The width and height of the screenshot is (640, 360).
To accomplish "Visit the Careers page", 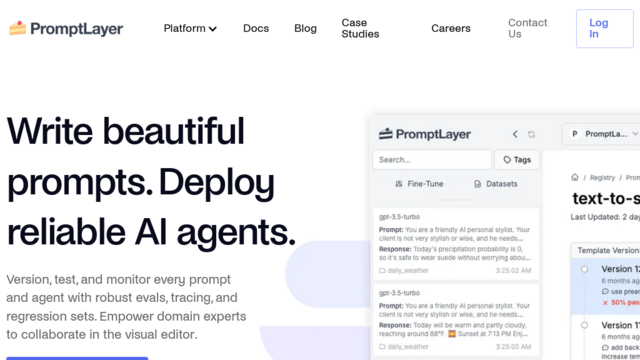I will click(451, 28).
